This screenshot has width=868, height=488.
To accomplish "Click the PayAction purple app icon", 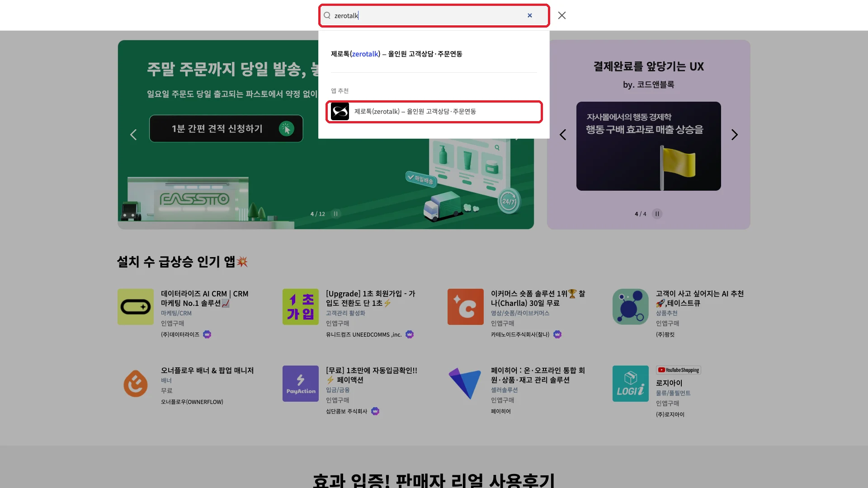I will 301,384.
